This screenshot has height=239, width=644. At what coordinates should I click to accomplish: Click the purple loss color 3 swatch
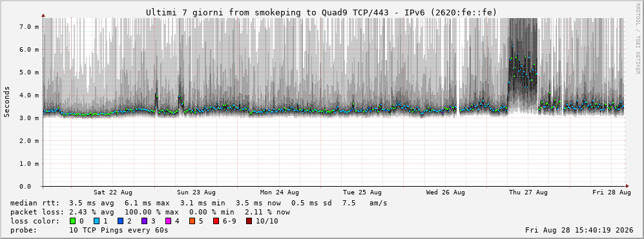(144, 221)
